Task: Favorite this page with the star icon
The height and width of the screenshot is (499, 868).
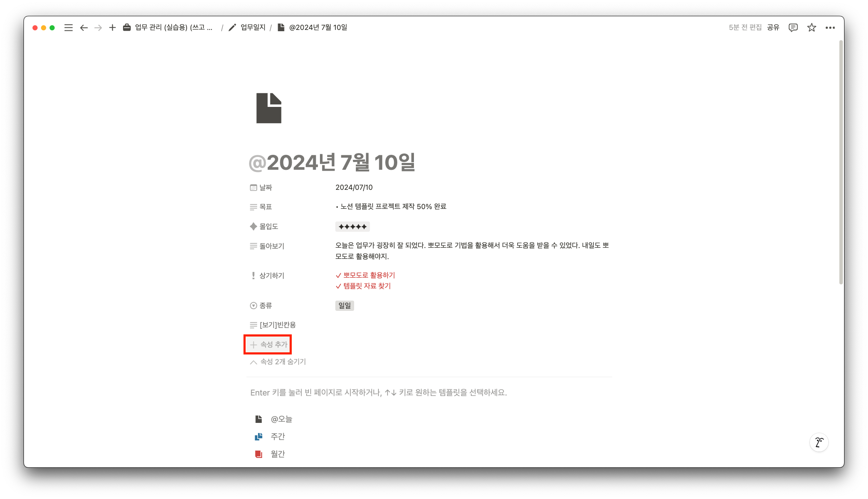Action: (812, 28)
